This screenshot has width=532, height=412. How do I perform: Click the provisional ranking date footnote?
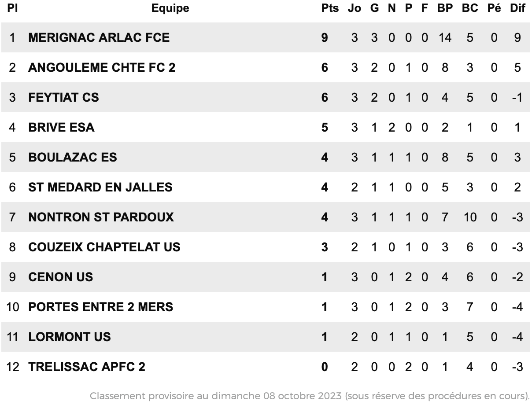(x=310, y=396)
